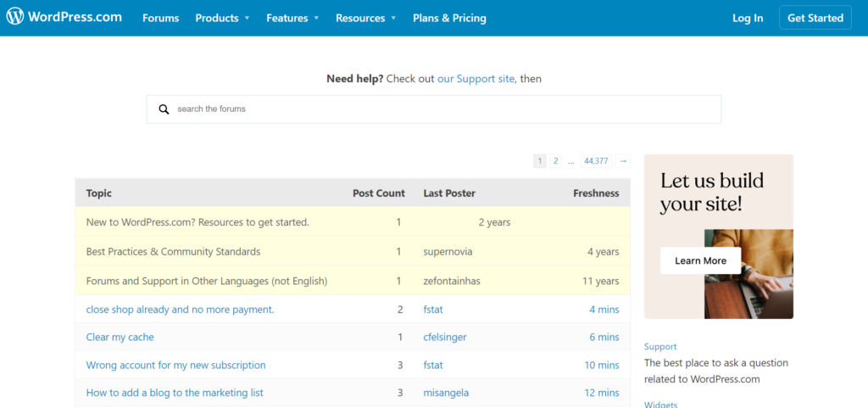The width and height of the screenshot is (868, 408).
Task: Open the Clear my cache topic
Action: 120,337
